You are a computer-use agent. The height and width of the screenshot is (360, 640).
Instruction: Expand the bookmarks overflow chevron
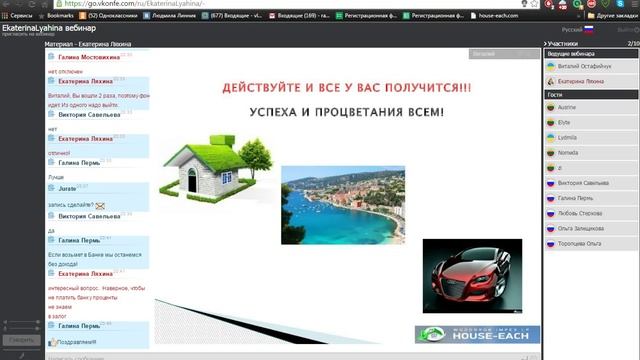click(x=578, y=16)
